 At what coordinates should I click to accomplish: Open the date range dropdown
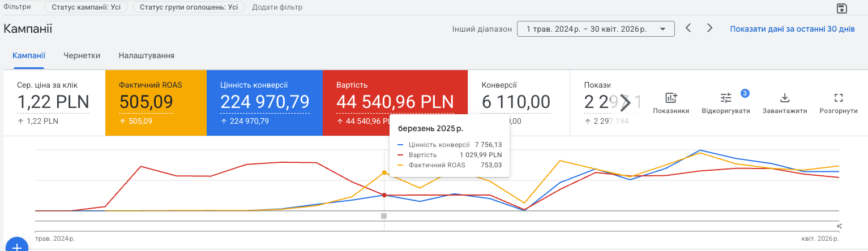596,29
